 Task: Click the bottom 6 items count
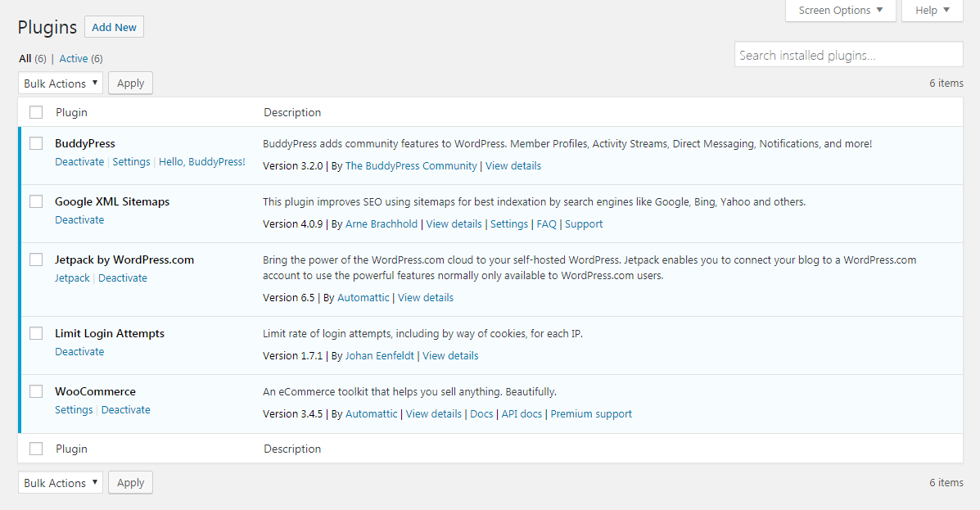946,482
